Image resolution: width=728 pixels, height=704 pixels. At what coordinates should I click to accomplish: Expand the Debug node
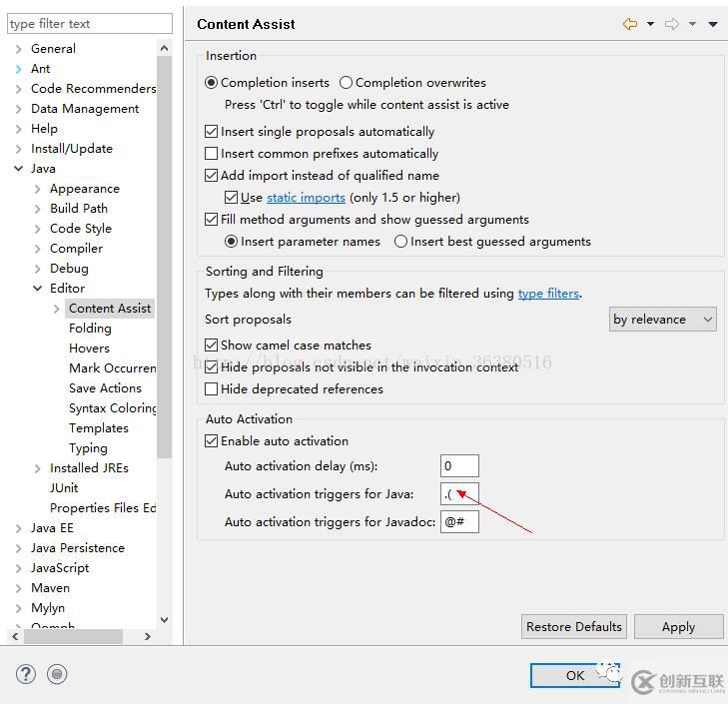(38, 269)
